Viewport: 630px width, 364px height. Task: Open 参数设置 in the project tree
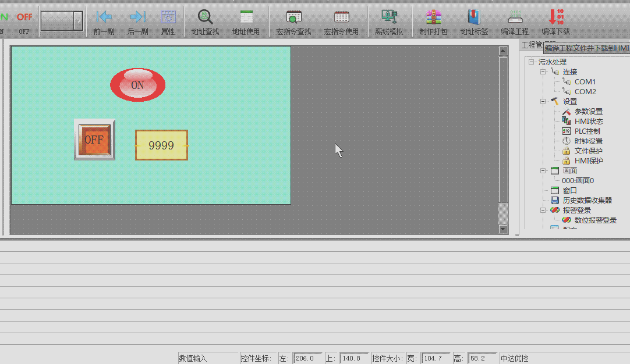tap(588, 112)
